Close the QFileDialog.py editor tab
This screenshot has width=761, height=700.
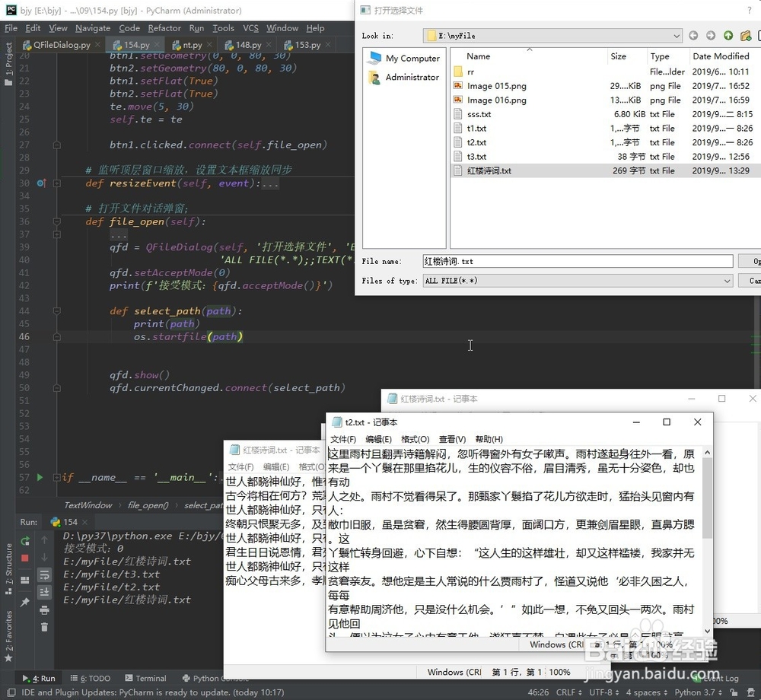pyautogui.click(x=97, y=45)
